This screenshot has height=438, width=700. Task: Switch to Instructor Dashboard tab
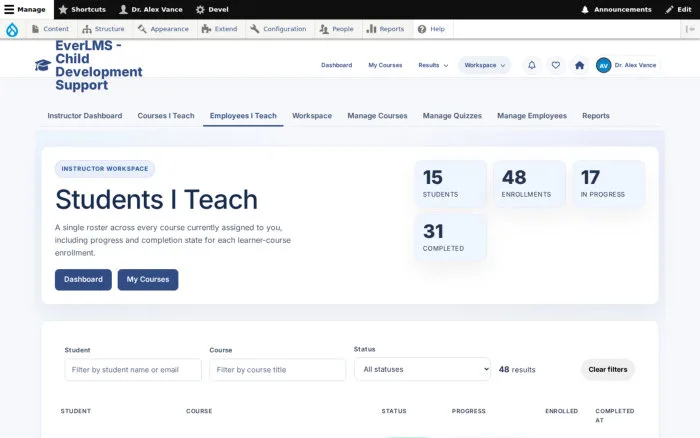[85, 116]
